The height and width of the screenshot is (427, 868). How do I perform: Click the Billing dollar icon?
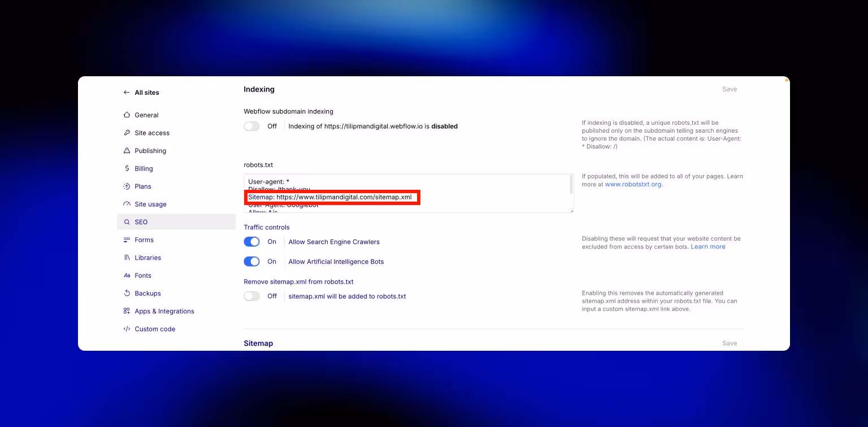[x=127, y=169]
